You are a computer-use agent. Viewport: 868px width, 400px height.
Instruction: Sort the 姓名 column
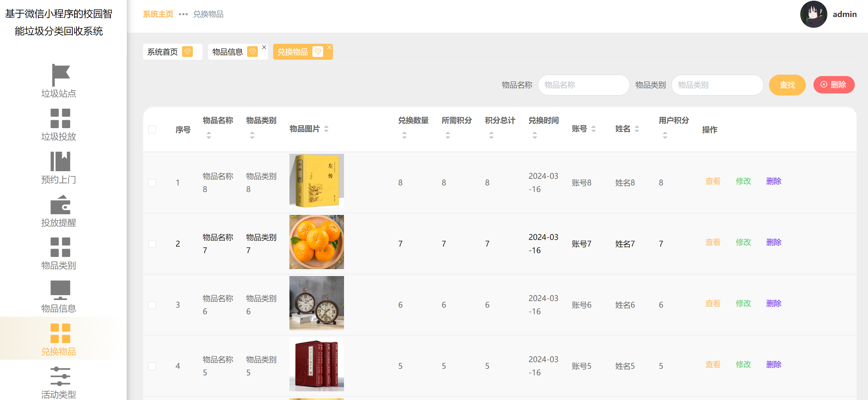pyautogui.click(x=637, y=129)
